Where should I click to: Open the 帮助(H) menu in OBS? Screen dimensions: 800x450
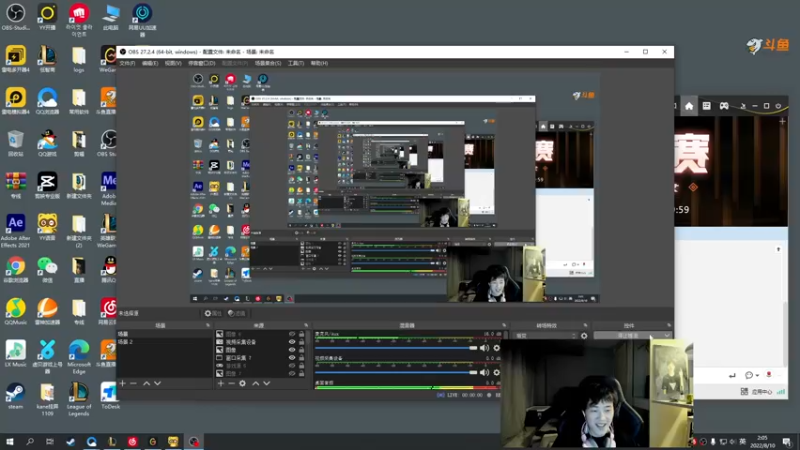(x=319, y=63)
